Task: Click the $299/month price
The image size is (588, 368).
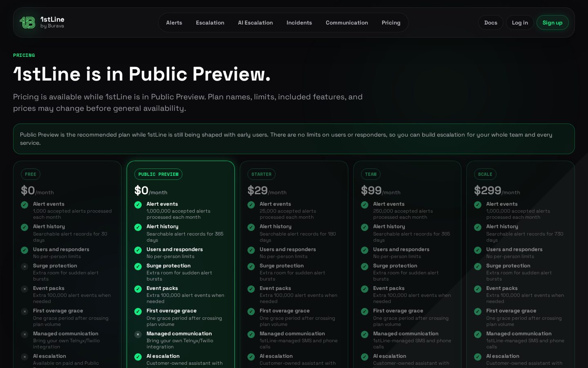Action: click(x=497, y=191)
